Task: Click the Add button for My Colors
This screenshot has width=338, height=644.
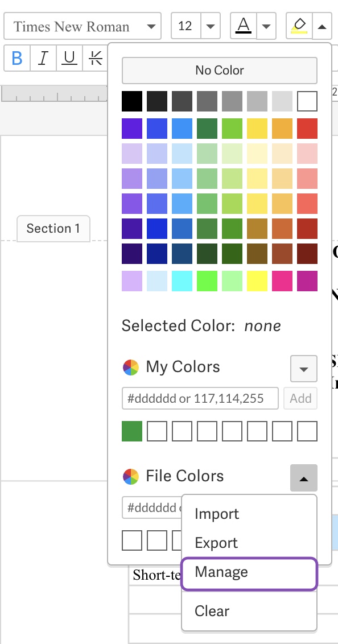Action: coord(300,398)
